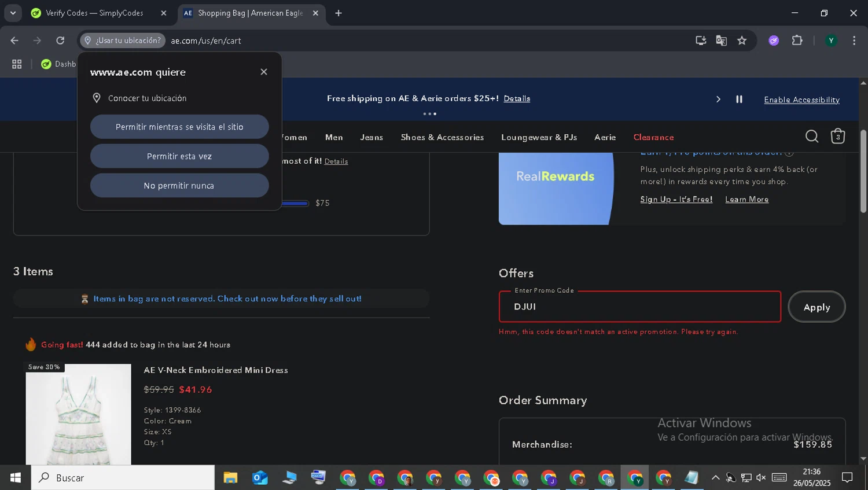Choose No permitir nunca

click(179, 186)
